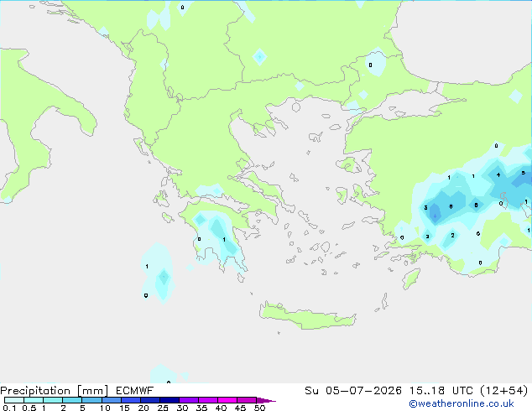
Task: Click the 50 mm legend arrow tip
Action: [x=266, y=400]
